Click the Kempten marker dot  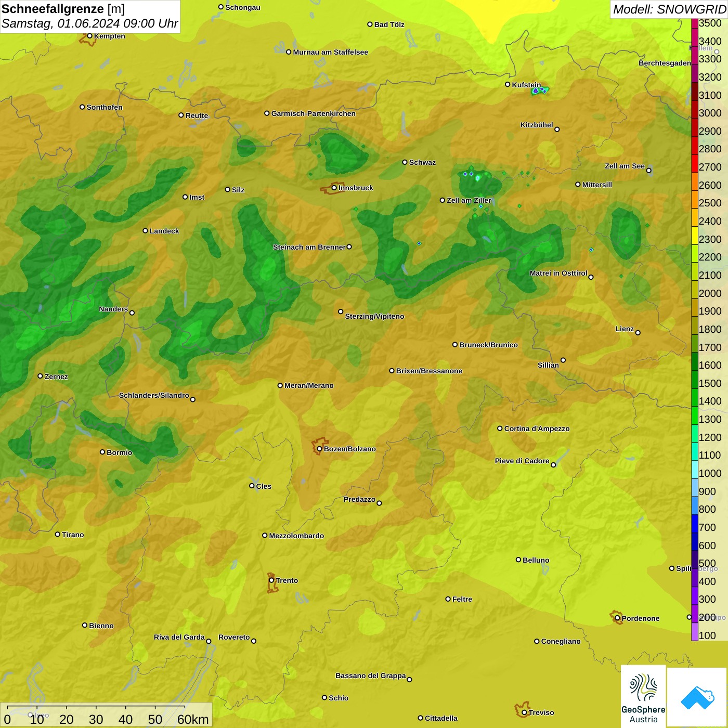pyautogui.click(x=89, y=36)
